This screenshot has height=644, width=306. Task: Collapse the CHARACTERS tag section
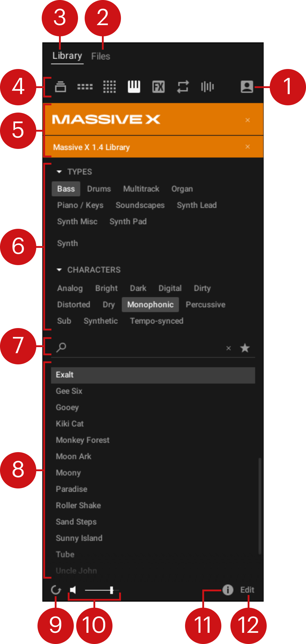coord(59,270)
